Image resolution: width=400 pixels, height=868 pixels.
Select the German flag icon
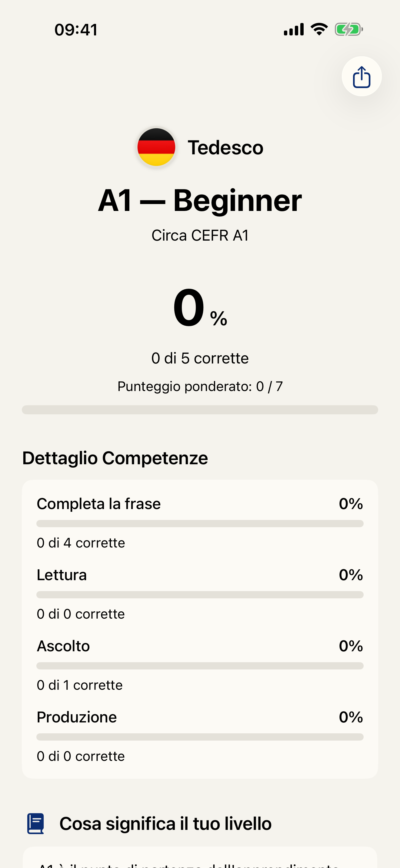pos(156,147)
